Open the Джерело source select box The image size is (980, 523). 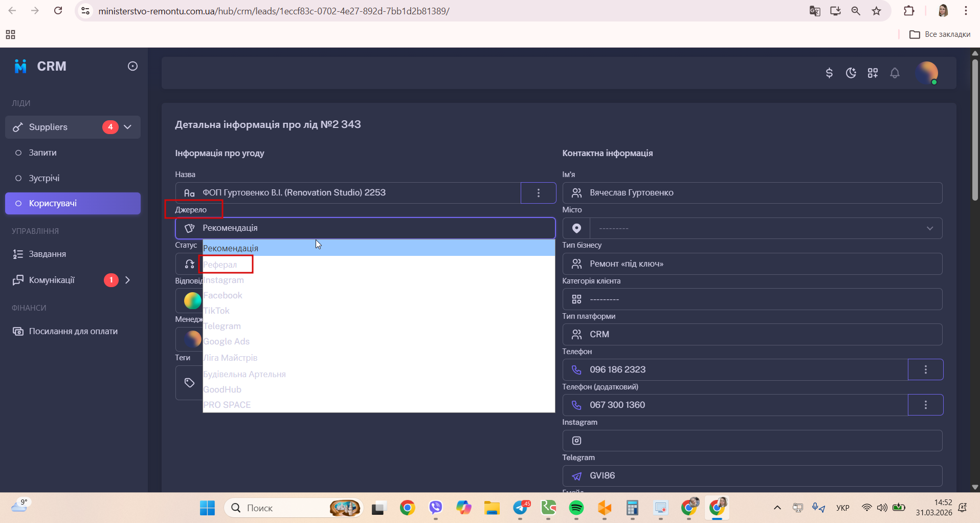[x=365, y=228]
